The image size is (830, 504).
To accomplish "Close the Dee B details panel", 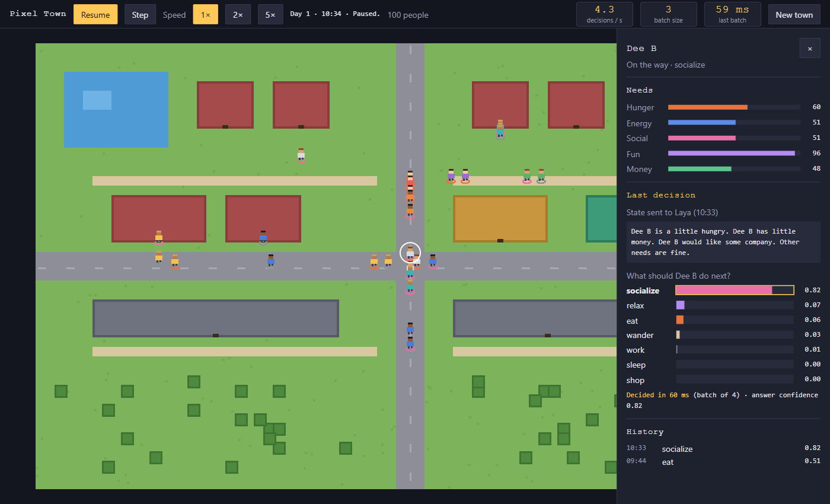I will pyautogui.click(x=810, y=48).
